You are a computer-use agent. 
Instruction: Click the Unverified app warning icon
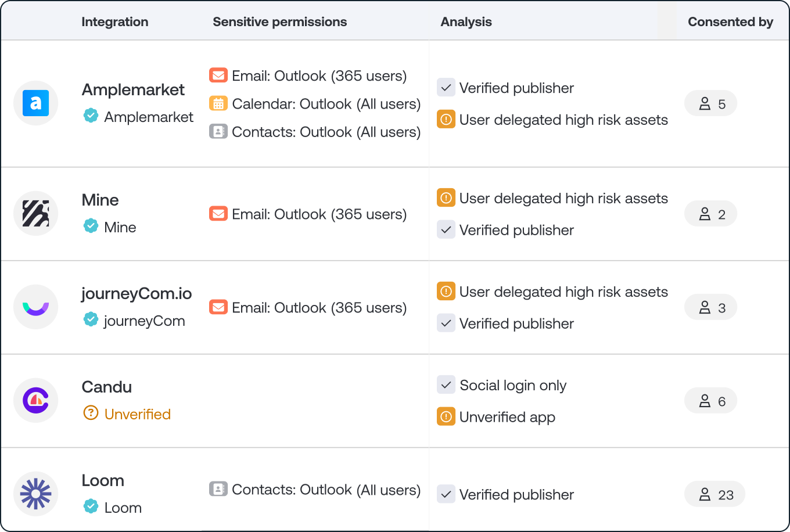pos(446,417)
